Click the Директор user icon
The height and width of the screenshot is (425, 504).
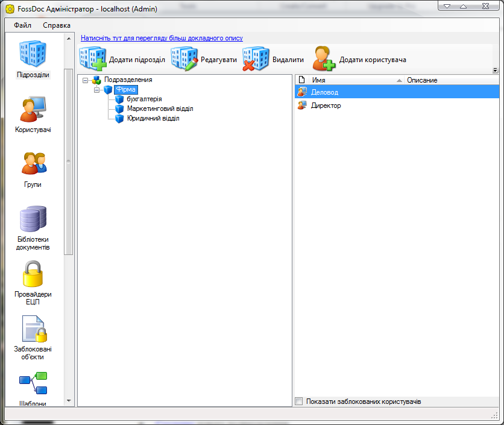(x=302, y=105)
